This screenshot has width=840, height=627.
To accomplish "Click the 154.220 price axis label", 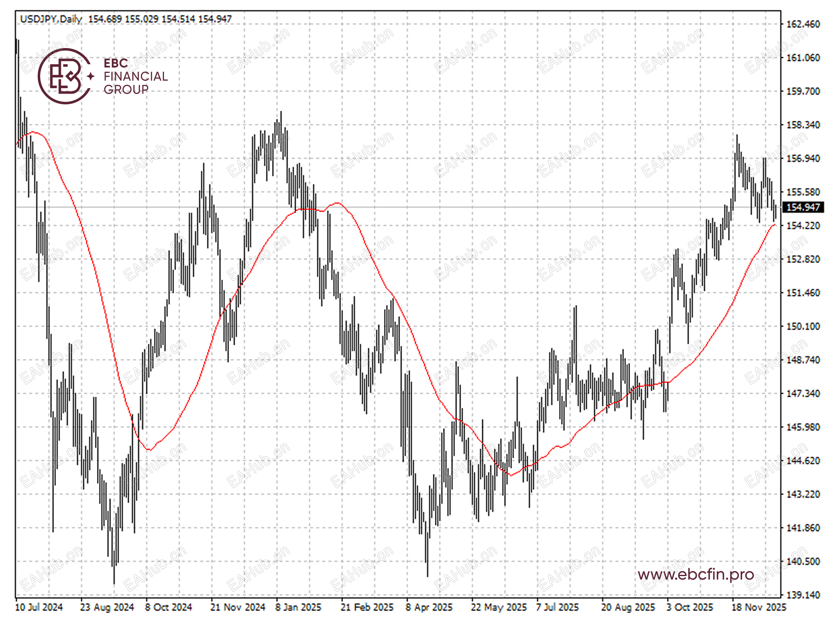I will [803, 225].
